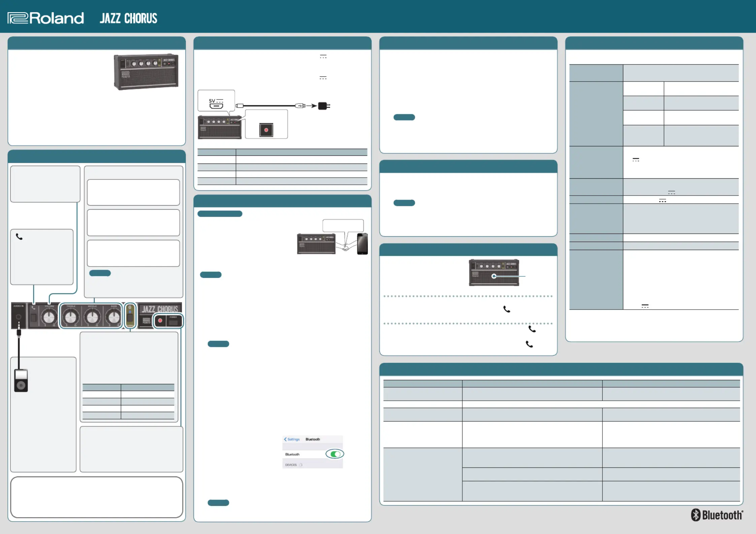Click the mini plug inserted in AUDIO IN
This screenshot has width=756, height=534.
[x=19, y=330]
